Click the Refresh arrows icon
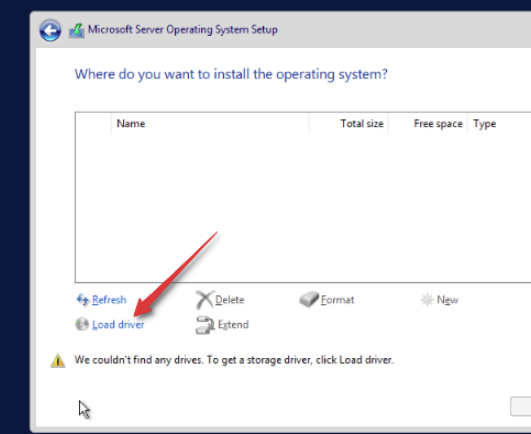The height and width of the screenshot is (434, 531). [83, 299]
